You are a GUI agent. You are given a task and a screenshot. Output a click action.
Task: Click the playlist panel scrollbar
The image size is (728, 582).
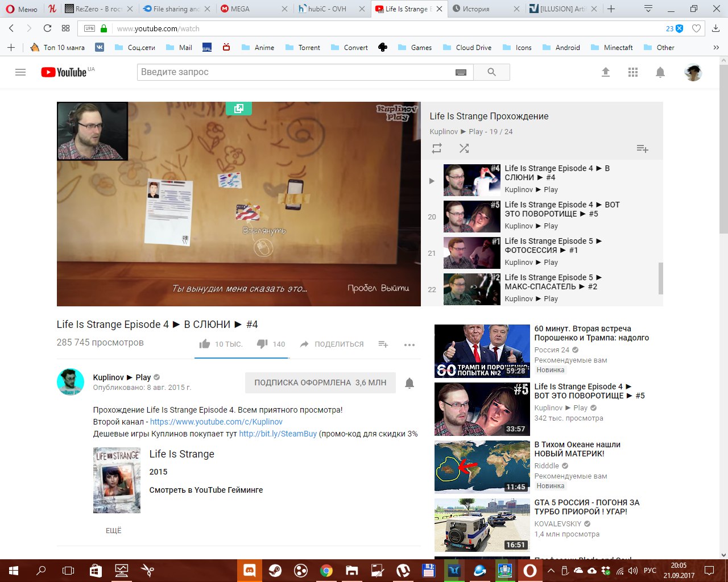point(661,278)
